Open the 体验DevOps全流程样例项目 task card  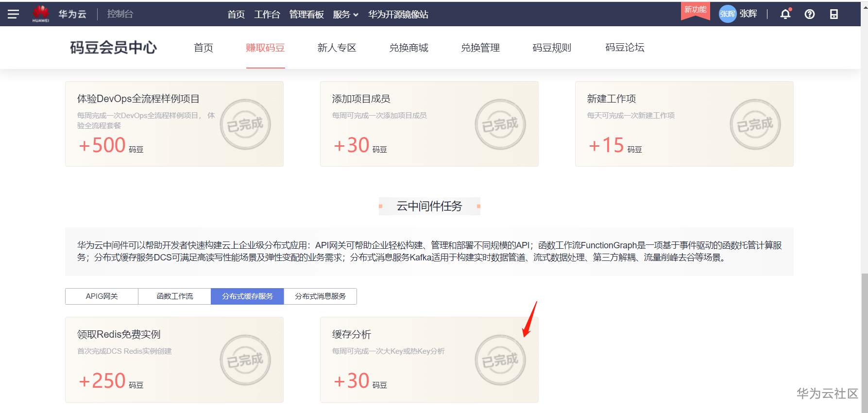174,124
